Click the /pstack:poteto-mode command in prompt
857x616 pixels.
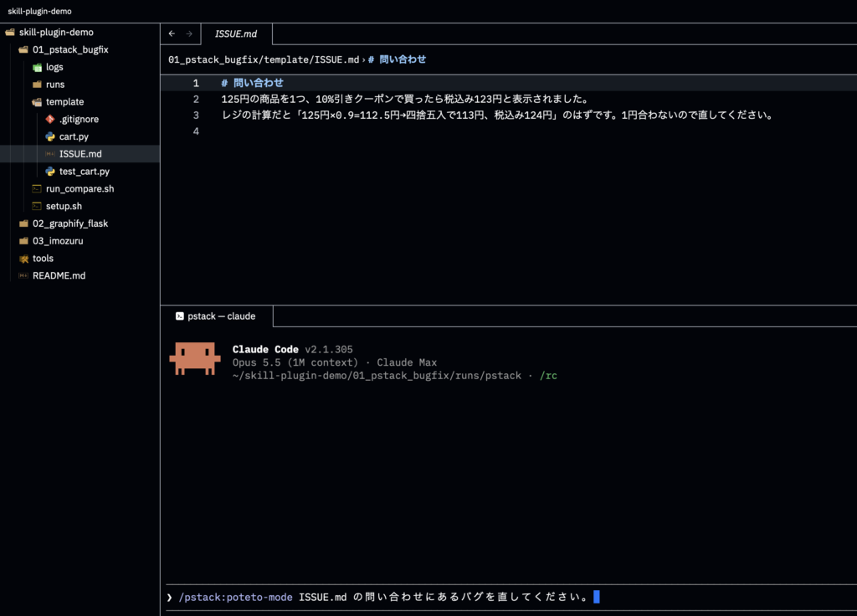[x=235, y=598]
